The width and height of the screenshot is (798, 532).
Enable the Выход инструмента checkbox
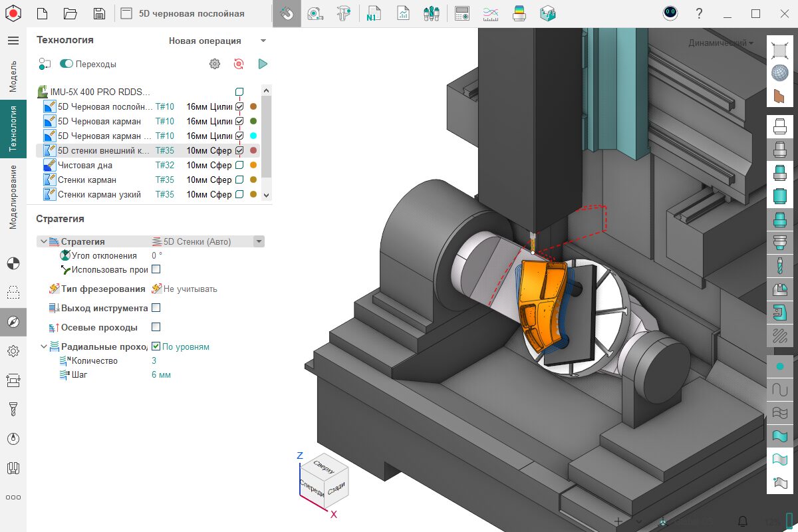[x=156, y=308]
